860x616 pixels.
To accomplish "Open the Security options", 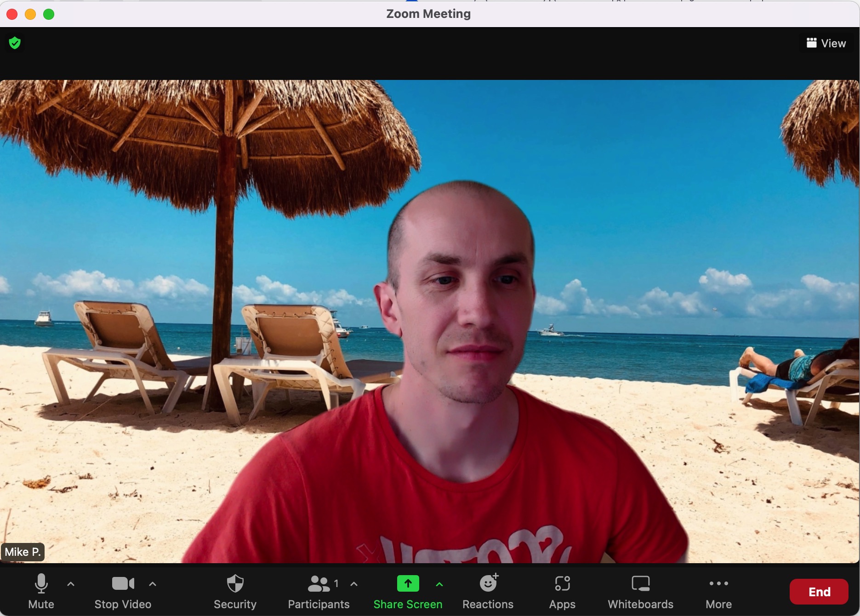I will [235, 592].
